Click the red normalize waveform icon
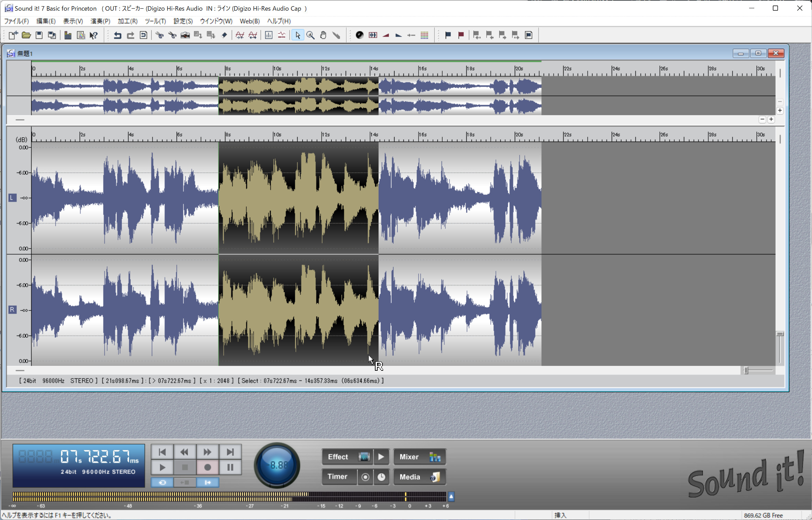The width and height of the screenshot is (812, 520). click(x=240, y=35)
